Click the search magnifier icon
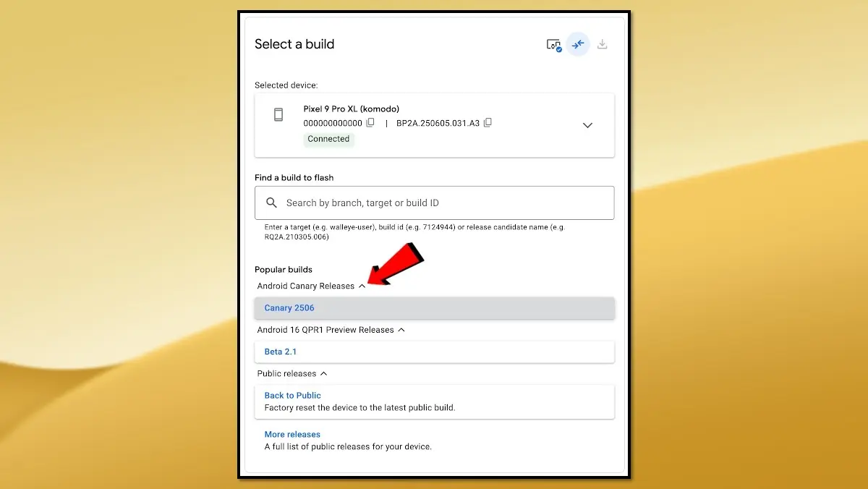868x489 pixels. click(x=271, y=203)
